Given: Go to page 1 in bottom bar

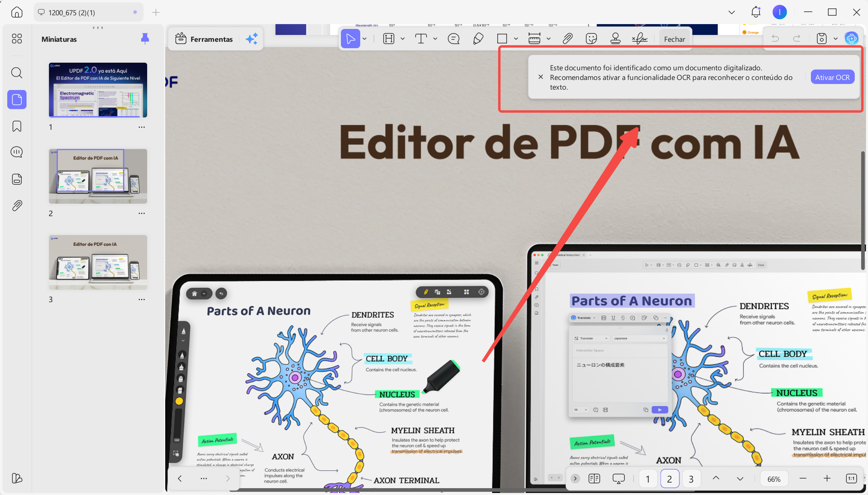Looking at the screenshot, I should [648, 479].
